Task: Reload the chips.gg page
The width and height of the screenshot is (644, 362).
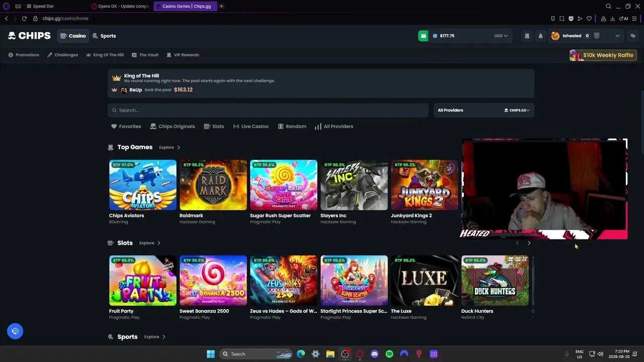Action: coord(24,19)
